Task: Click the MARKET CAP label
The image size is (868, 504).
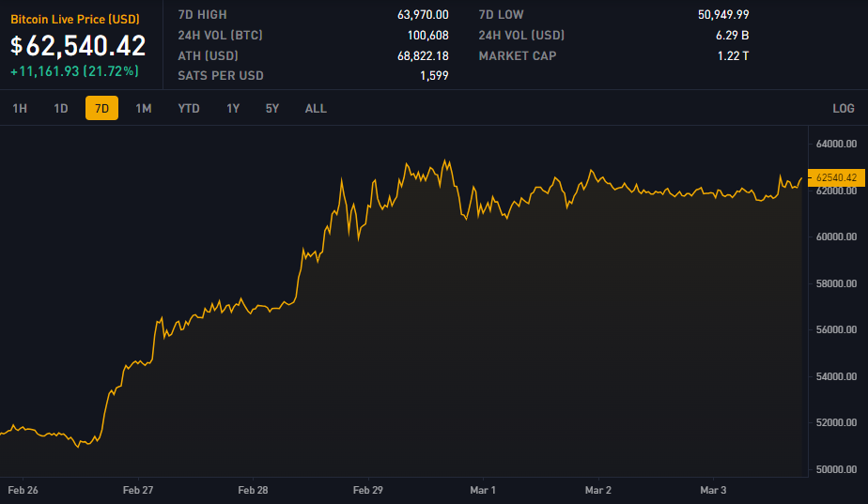Action: point(518,56)
